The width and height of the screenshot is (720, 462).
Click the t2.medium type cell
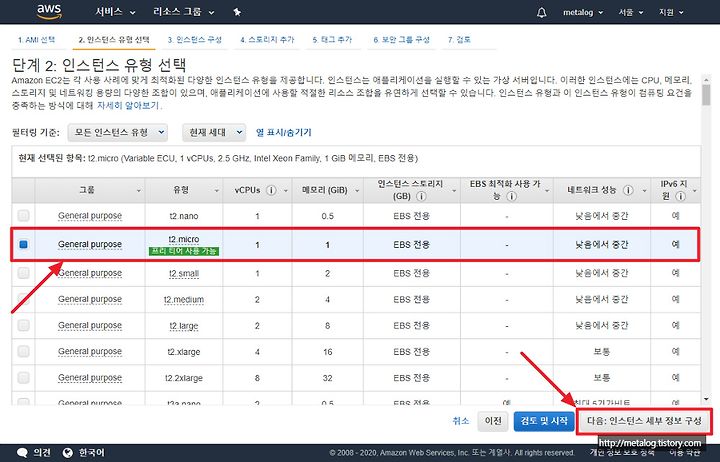(x=184, y=299)
